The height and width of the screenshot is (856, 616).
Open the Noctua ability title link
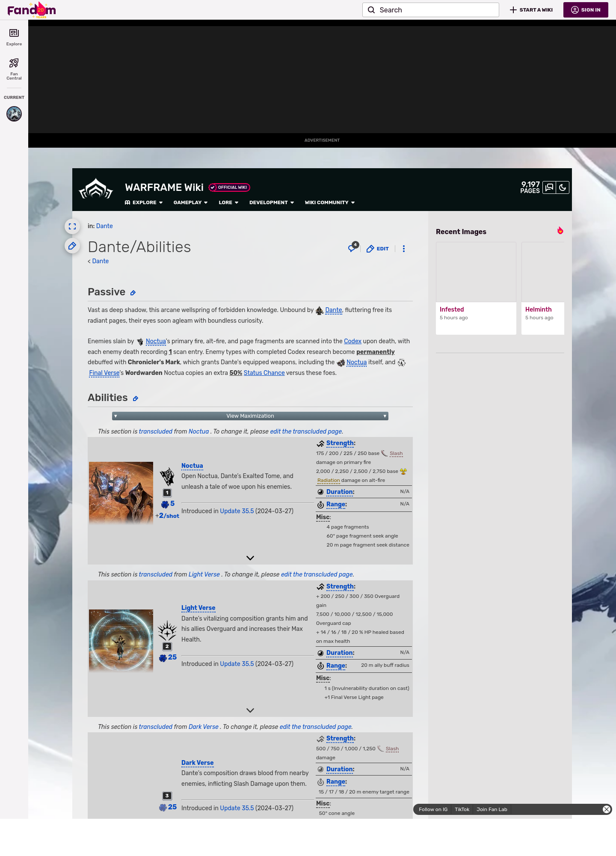tap(192, 466)
